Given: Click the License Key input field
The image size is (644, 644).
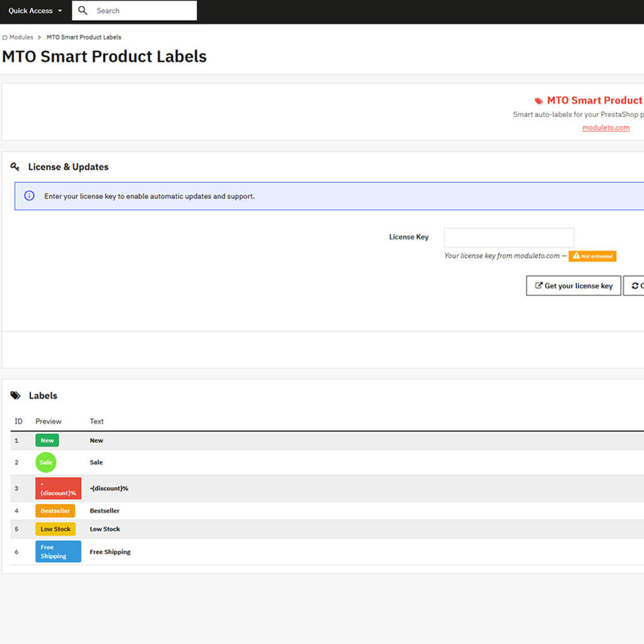Looking at the screenshot, I should click(509, 238).
